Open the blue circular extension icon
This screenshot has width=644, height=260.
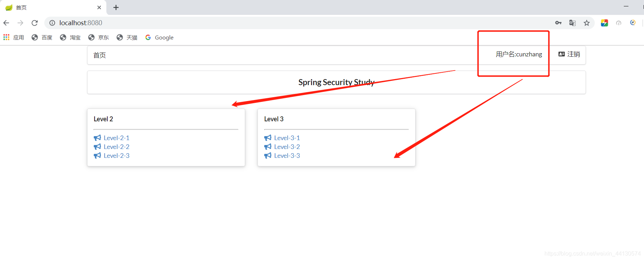click(x=633, y=23)
